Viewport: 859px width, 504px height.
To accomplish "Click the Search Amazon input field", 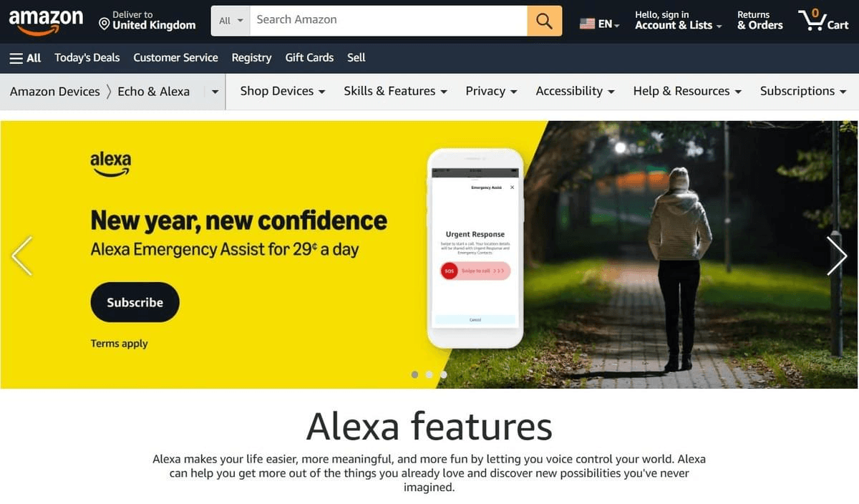I will (x=389, y=21).
